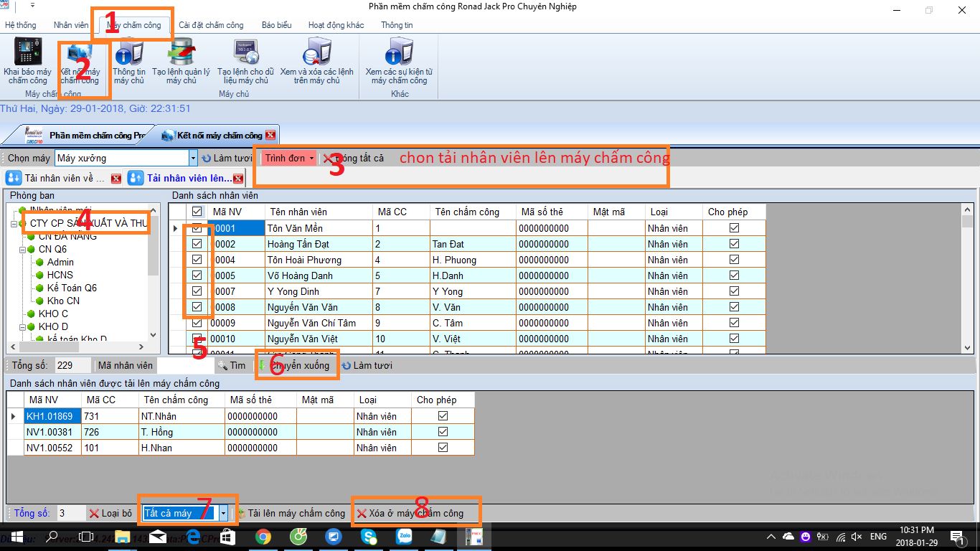The height and width of the screenshot is (551, 980).
Task: Click Loại bỏ red X button
Action: click(x=111, y=514)
